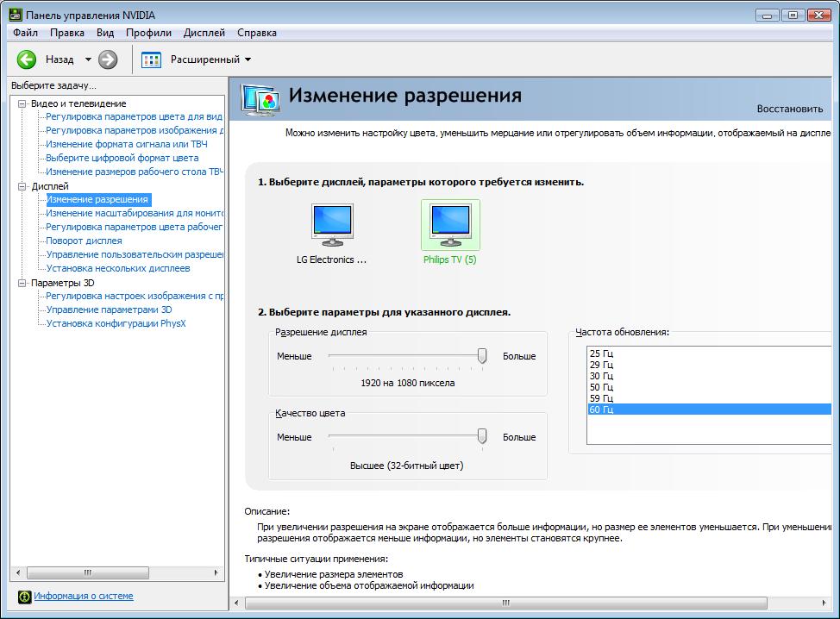Select 59 Гц refresh rate

click(x=709, y=398)
